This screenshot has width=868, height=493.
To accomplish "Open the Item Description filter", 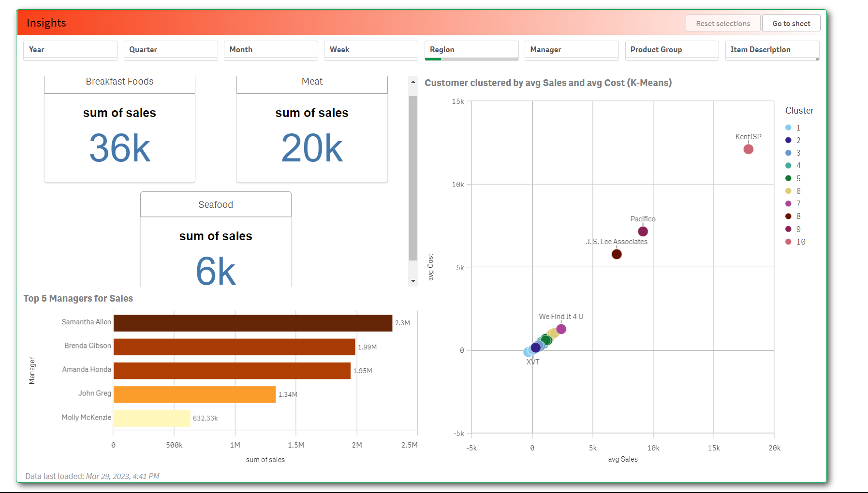I will [772, 50].
